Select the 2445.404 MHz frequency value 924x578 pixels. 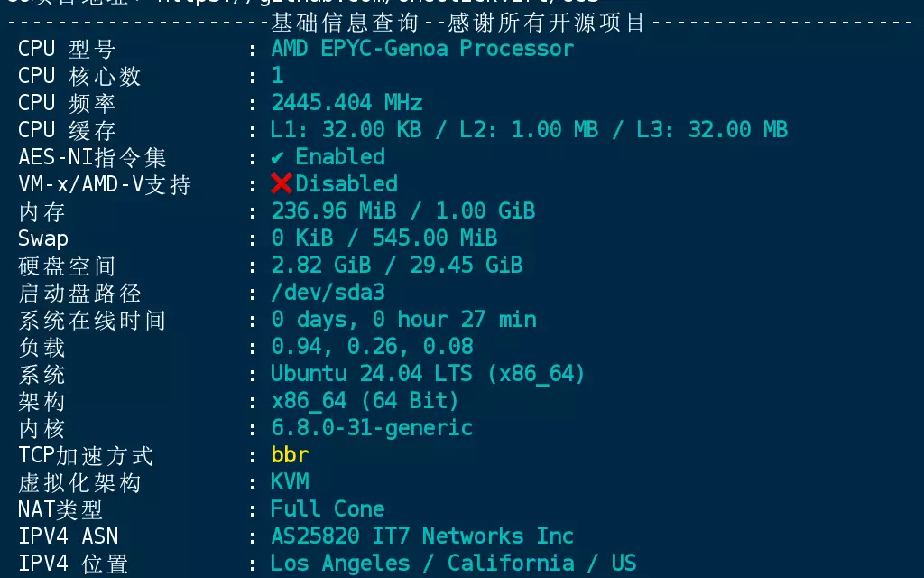[x=346, y=103]
